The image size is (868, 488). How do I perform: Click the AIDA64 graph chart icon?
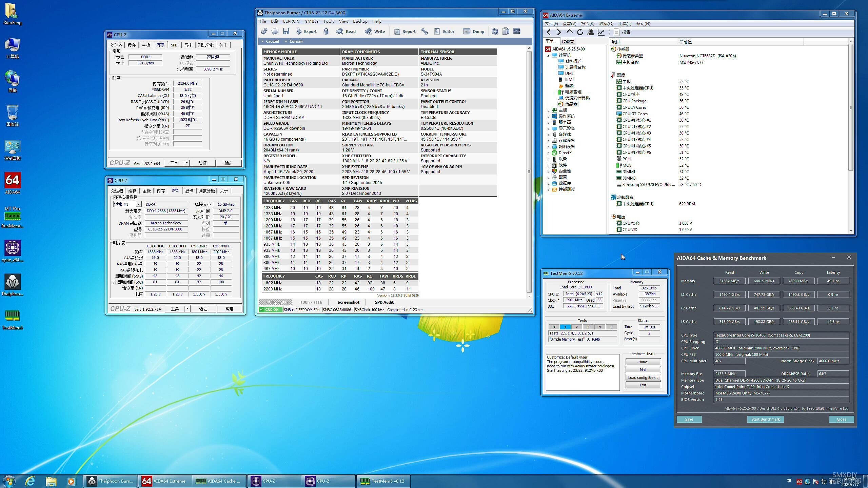pyautogui.click(x=601, y=32)
